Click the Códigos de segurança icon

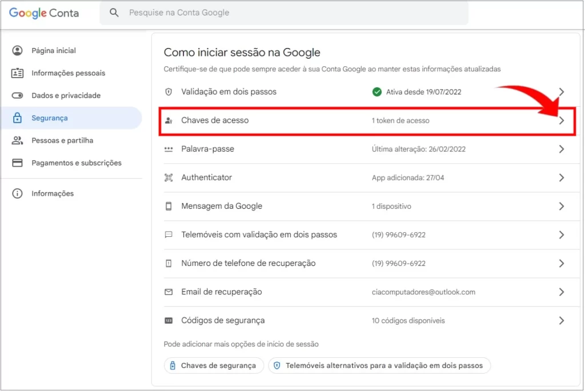pos(169,321)
